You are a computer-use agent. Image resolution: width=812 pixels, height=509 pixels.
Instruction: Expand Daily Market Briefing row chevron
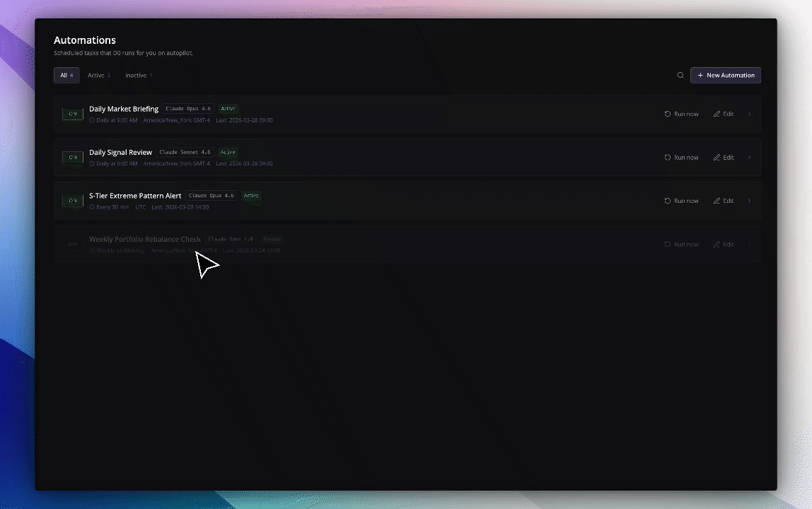pos(749,114)
